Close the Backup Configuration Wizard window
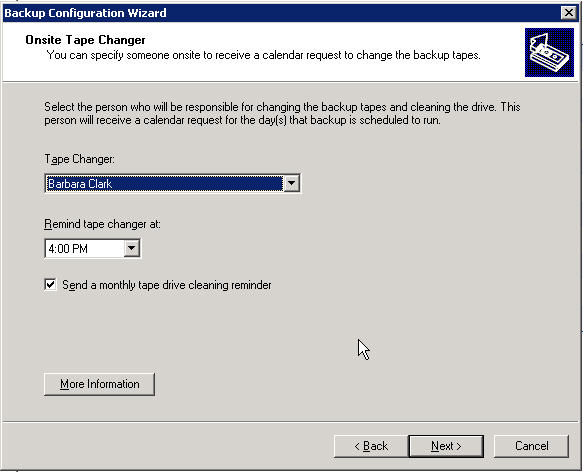Image resolution: width=583 pixels, height=472 pixels. click(x=568, y=13)
